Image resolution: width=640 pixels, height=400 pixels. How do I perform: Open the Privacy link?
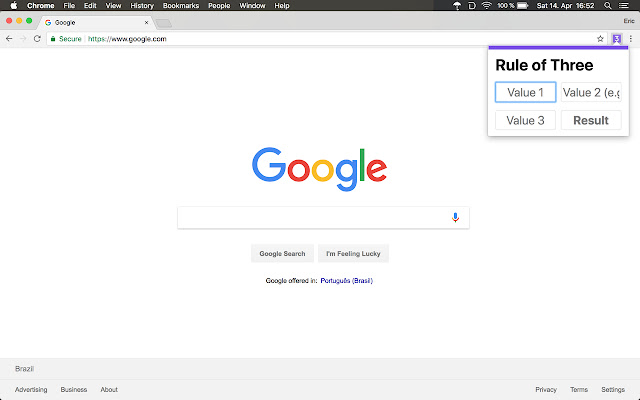[x=546, y=389]
